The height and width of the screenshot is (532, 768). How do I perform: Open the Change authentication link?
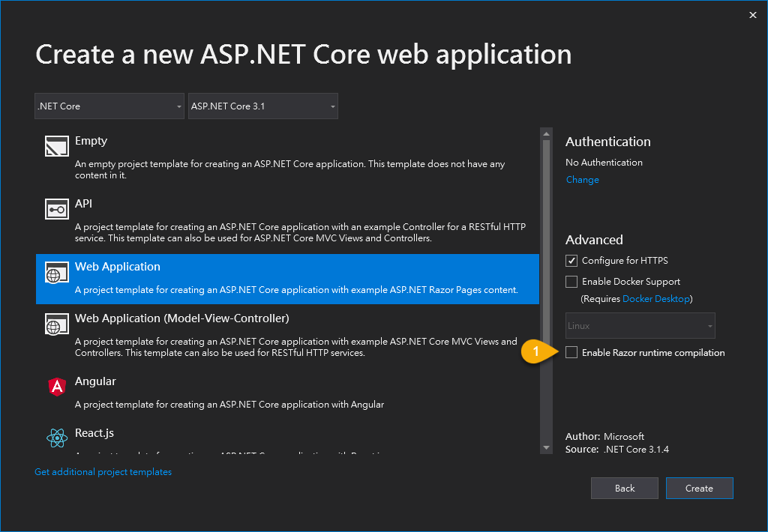[582, 180]
